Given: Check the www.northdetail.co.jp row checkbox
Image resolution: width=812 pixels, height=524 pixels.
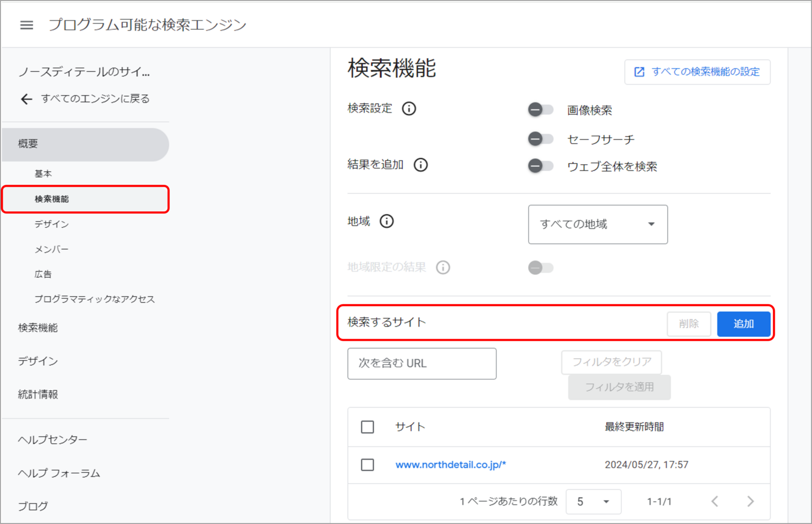Looking at the screenshot, I should tap(367, 465).
